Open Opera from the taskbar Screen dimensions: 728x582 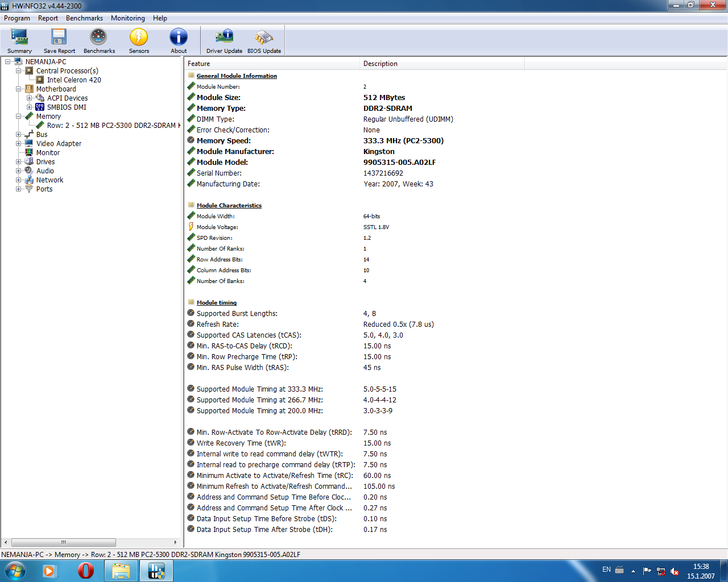(86, 570)
